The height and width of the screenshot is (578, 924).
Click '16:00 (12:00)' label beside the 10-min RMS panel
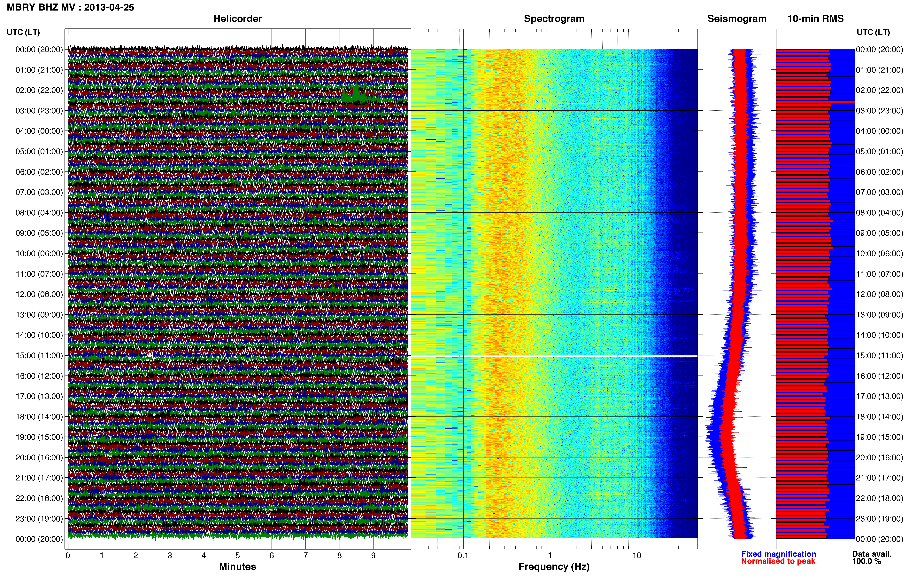(x=880, y=376)
